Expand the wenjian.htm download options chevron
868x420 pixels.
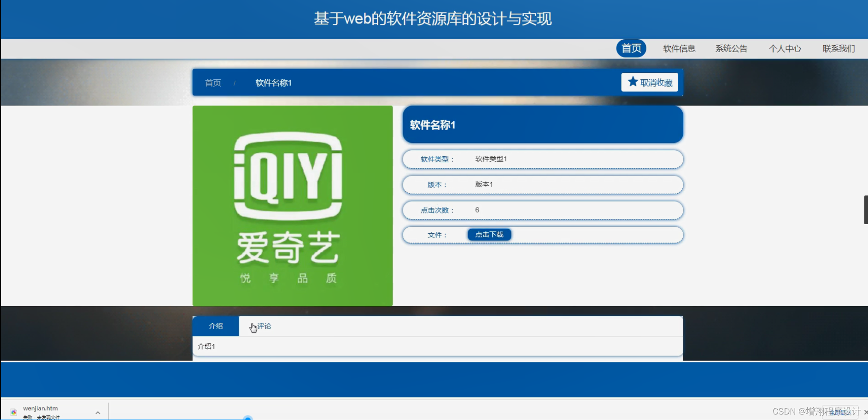[x=97, y=412]
